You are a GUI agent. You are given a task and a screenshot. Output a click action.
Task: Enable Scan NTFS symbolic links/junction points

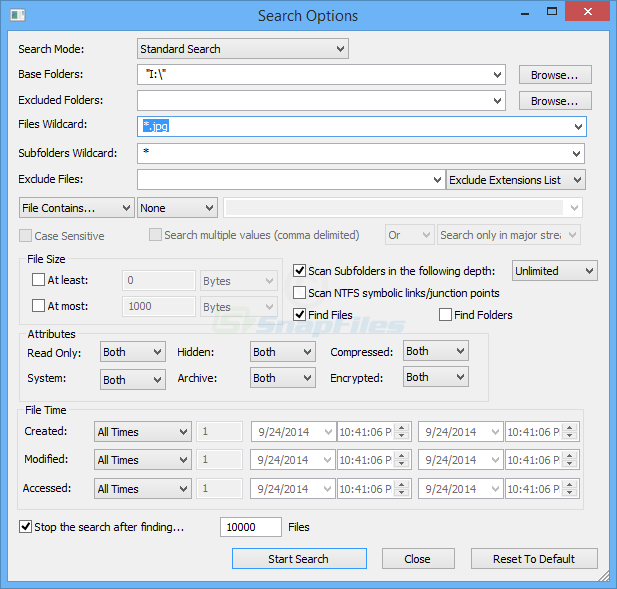coord(299,293)
